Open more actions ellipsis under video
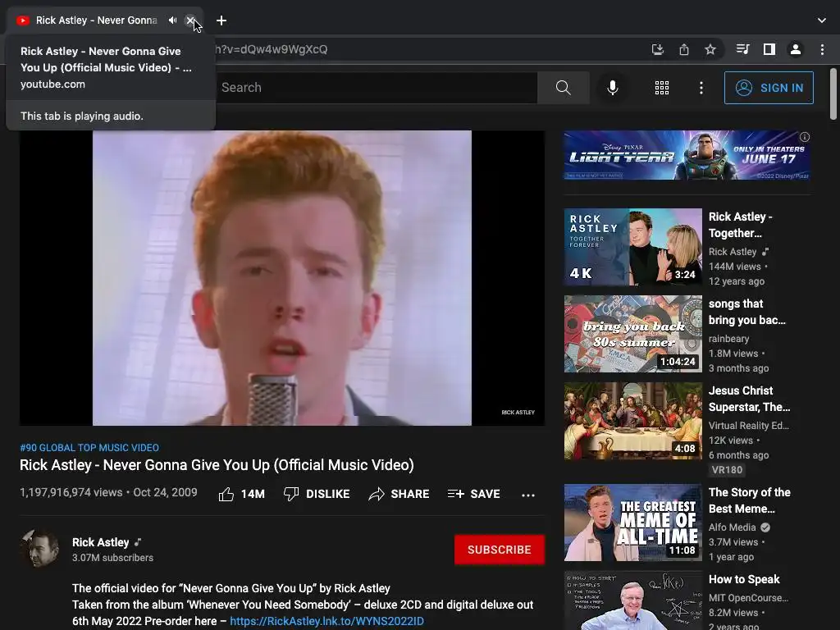 (x=528, y=495)
